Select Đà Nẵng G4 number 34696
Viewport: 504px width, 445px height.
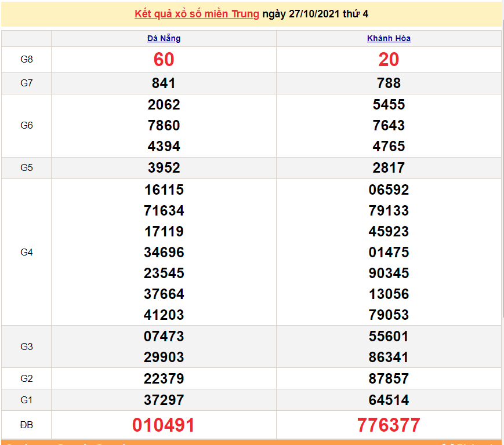[x=164, y=253]
